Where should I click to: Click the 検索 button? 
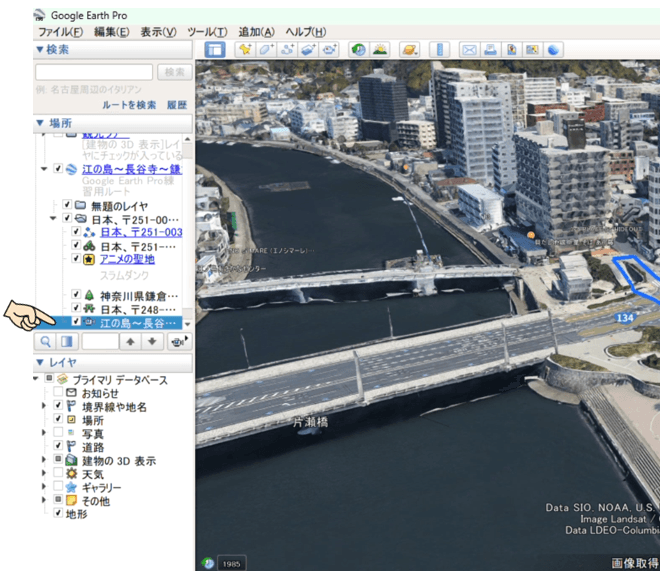pos(175,72)
